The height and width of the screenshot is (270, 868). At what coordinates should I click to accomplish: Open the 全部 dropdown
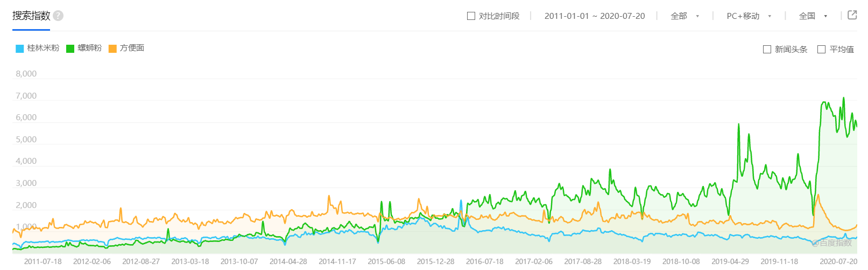point(684,16)
